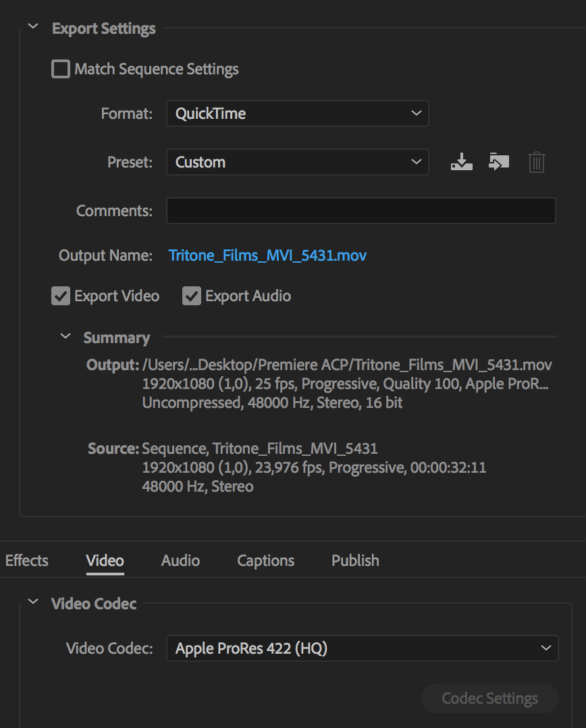Collapse the Export Settings section
The width and height of the screenshot is (586, 728).
point(32,28)
